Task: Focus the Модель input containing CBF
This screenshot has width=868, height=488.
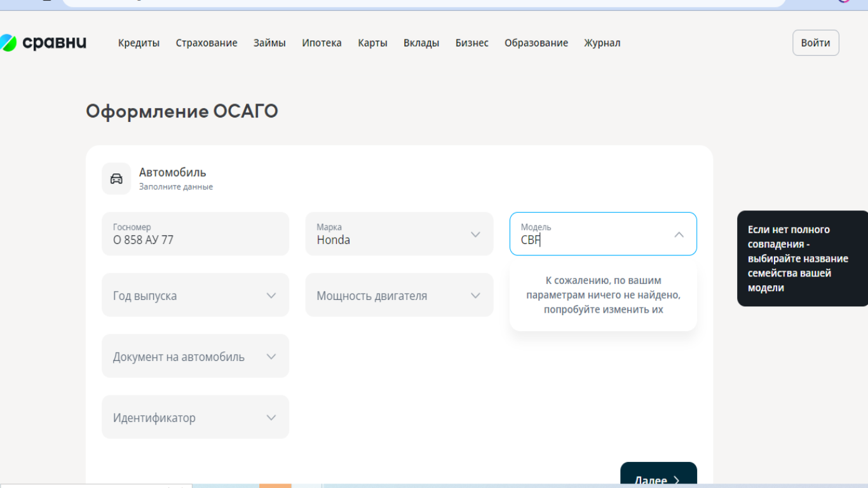Action: point(603,234)
